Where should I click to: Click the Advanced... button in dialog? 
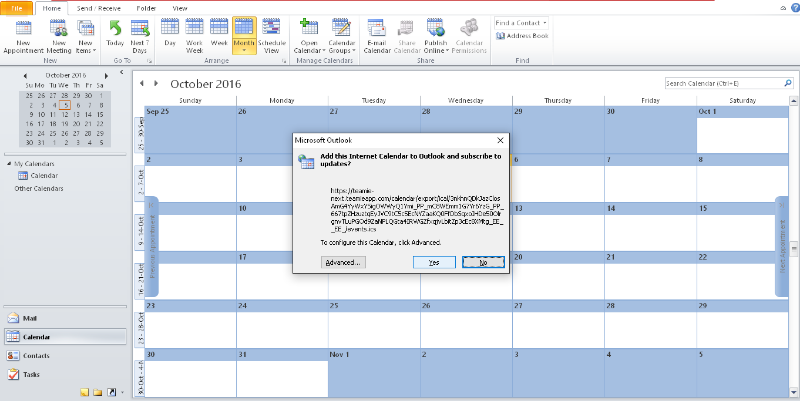343,262
